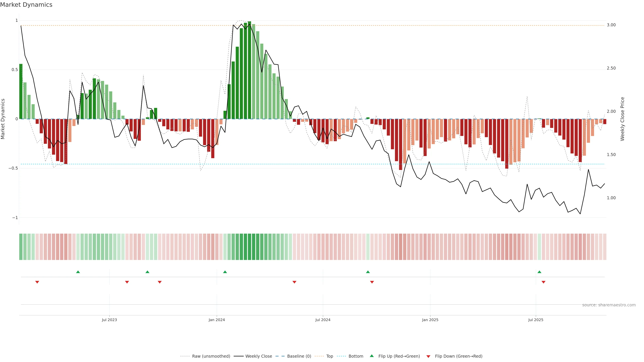The width and height of the screenshot is (644, 362).
Task: Click flip-up marker just after Jul 2025
Action: (x=539, y=272)
